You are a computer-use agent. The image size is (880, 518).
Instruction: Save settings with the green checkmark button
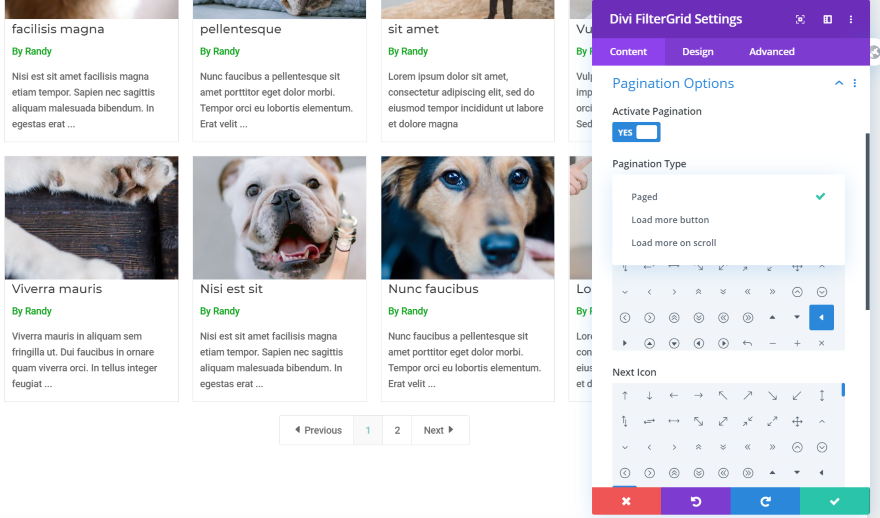tap(835, 501)
